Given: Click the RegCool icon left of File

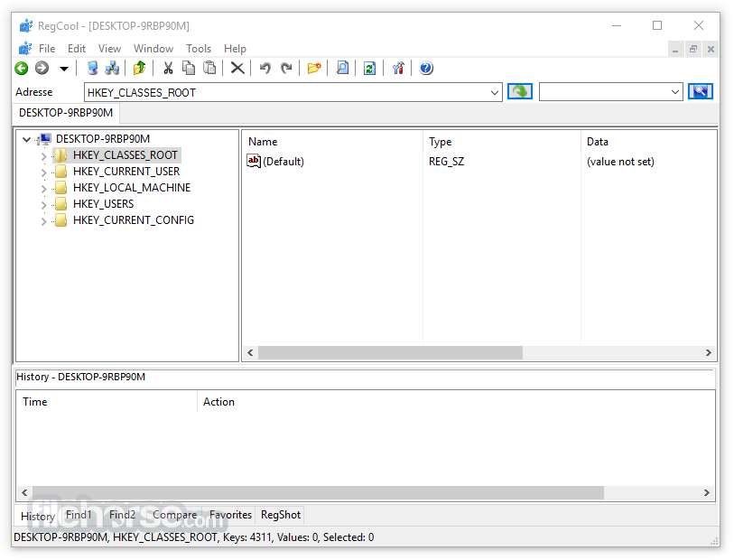Looking at the screenshot, I should click(x=25, y=49).
